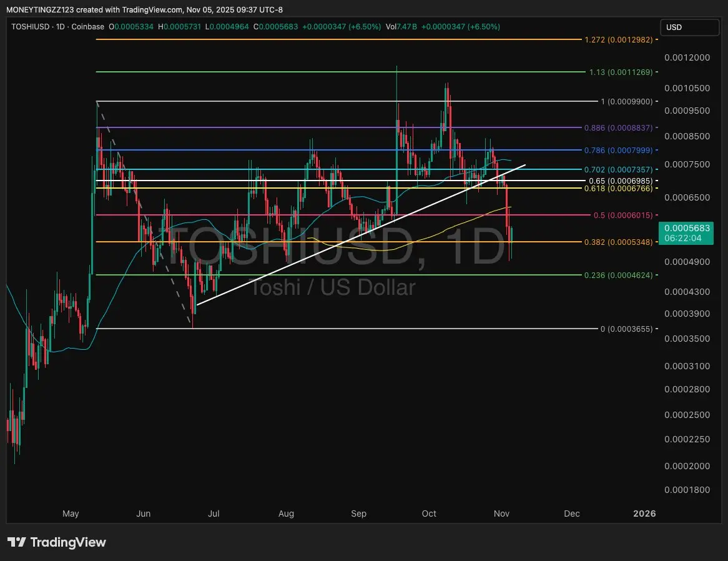Select the 0.786 (0.0007999) Fibonacci label

click(619, 151)
